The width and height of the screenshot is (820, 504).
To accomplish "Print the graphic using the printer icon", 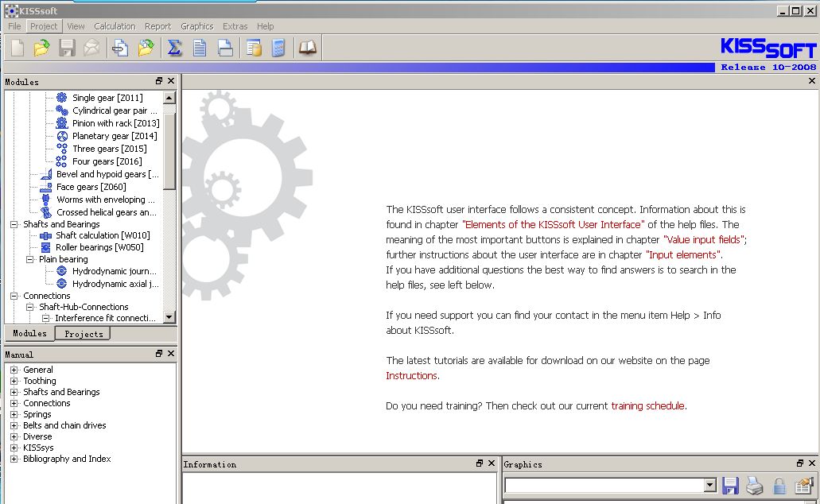I will pos(754,486).
